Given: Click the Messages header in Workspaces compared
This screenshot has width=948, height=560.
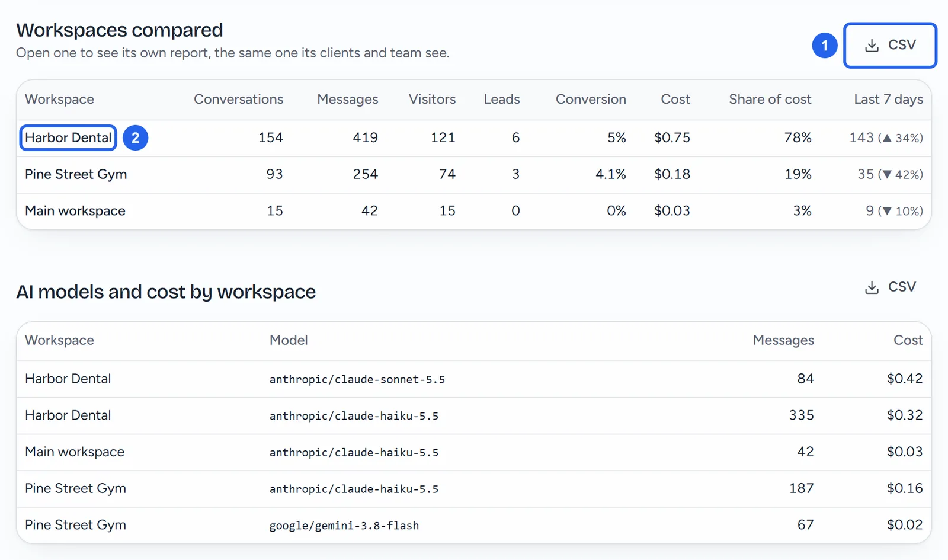Looking at the screenshot, I should (347, 99).
